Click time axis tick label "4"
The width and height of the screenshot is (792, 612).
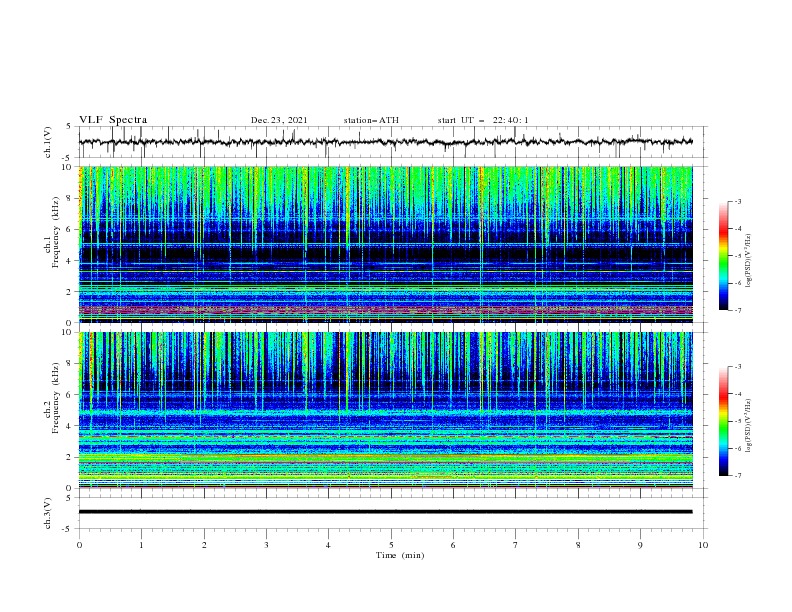click(328, 545)
